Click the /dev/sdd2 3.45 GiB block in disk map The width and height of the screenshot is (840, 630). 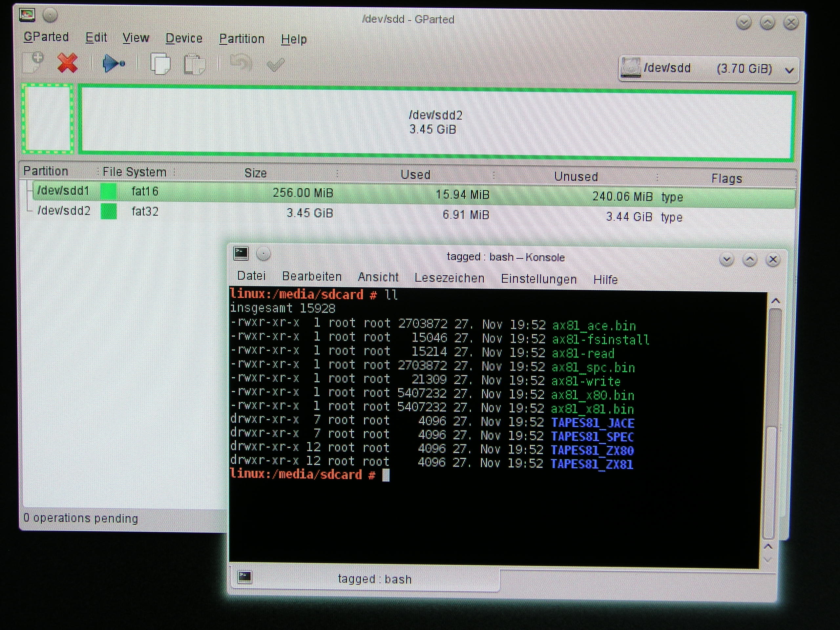436,123
